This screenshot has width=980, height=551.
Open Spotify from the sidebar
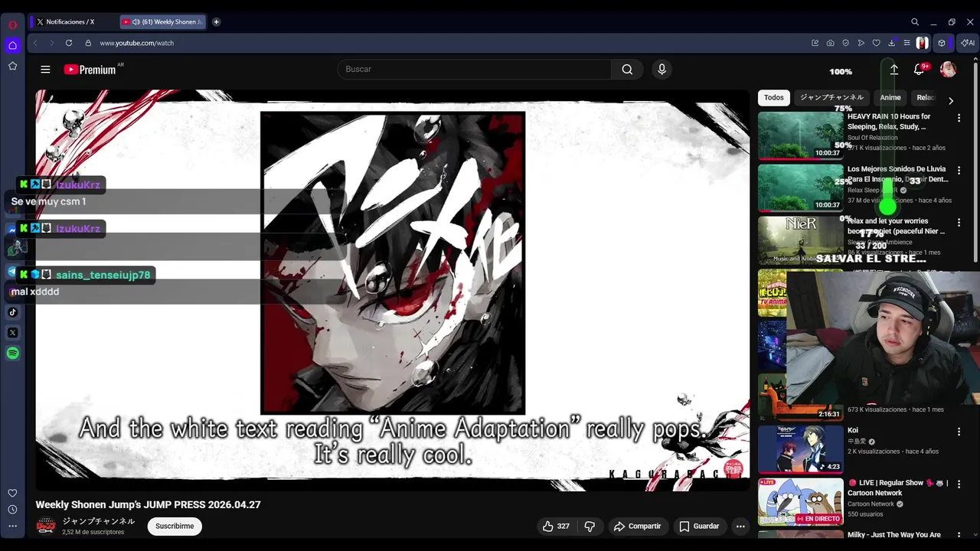[x=12, y=353]
